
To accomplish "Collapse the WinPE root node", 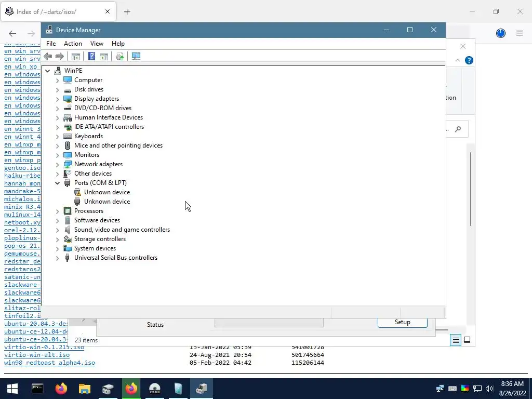I will point(48,71).
